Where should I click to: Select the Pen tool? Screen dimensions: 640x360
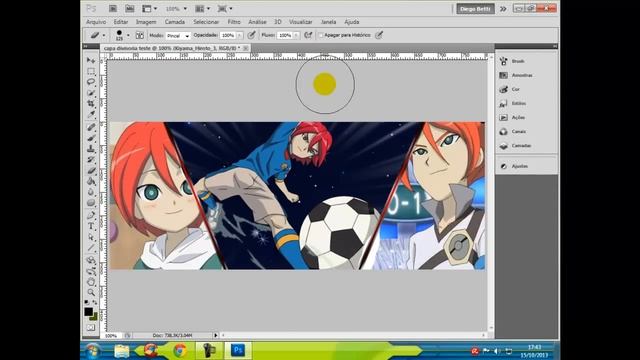pos(91,216)
